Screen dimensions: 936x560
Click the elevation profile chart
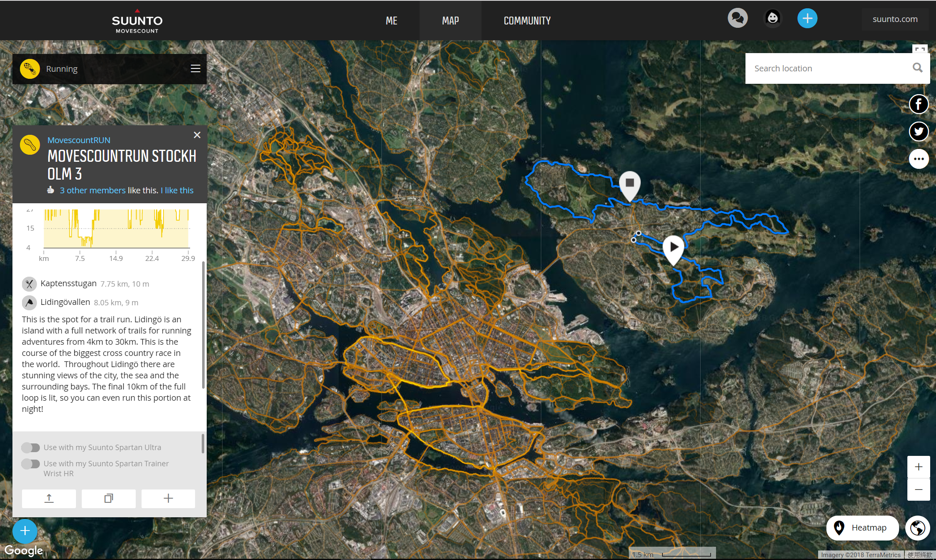tap(117, 228)
